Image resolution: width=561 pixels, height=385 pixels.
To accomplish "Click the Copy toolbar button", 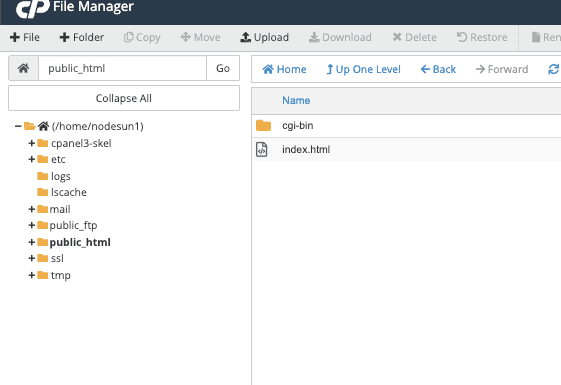I will (142, 37).
